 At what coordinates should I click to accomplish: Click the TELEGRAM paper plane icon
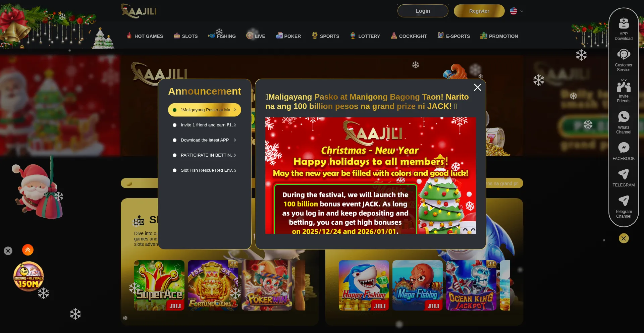pyautogui.click(x=624, y=174)
